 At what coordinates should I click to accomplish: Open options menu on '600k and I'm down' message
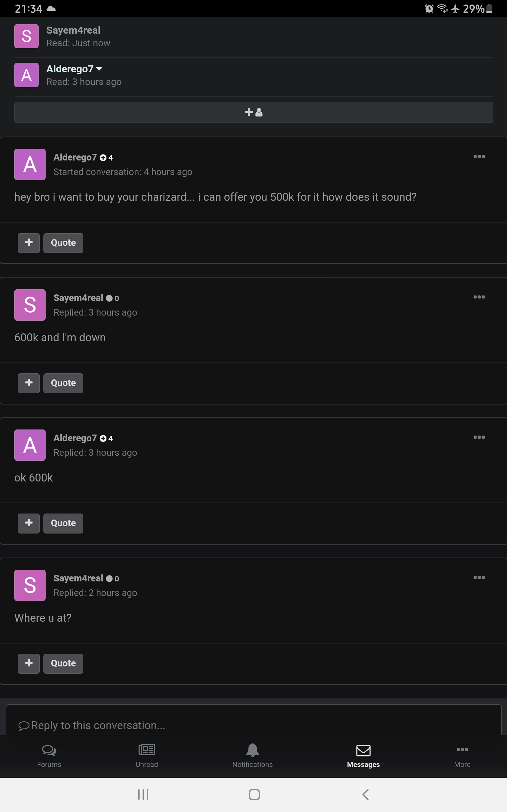pos(479,297)
